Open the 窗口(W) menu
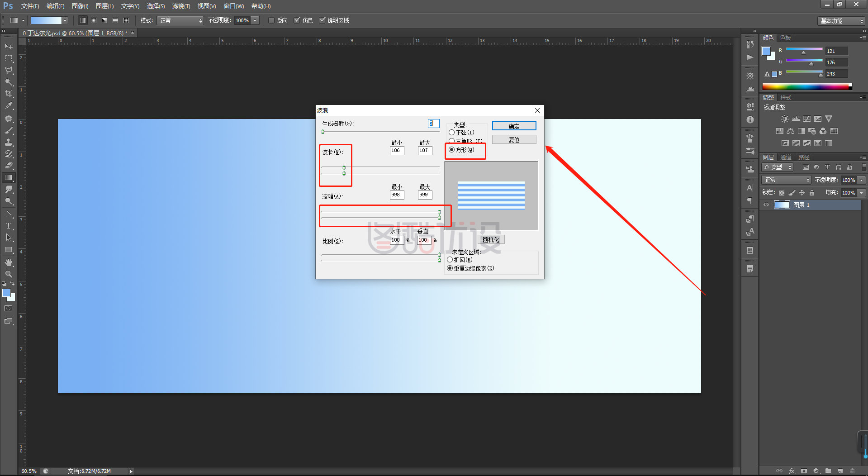The width and height of the screenshot is (868, 476). [x=234, y=6]
